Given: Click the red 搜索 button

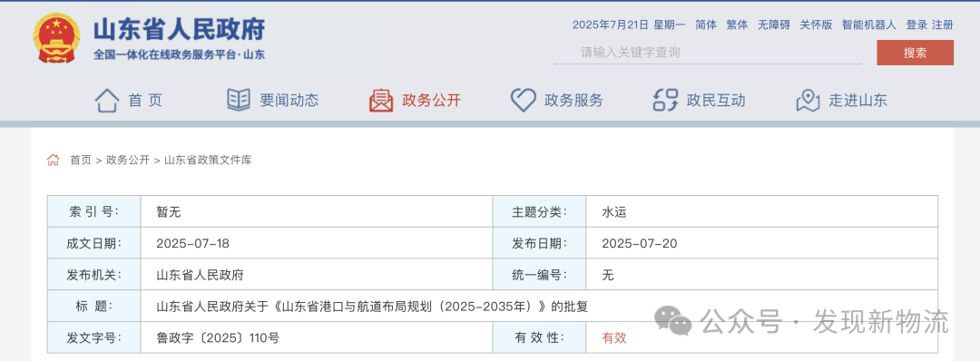Looking at the screenshot, I should coord(915,53).
